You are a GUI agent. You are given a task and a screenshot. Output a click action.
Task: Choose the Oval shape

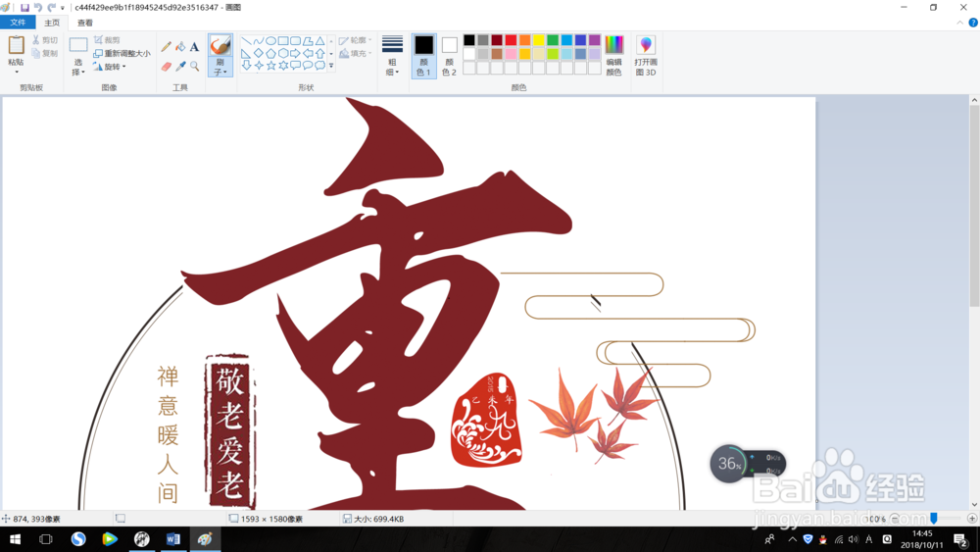[x=270, y=40]
